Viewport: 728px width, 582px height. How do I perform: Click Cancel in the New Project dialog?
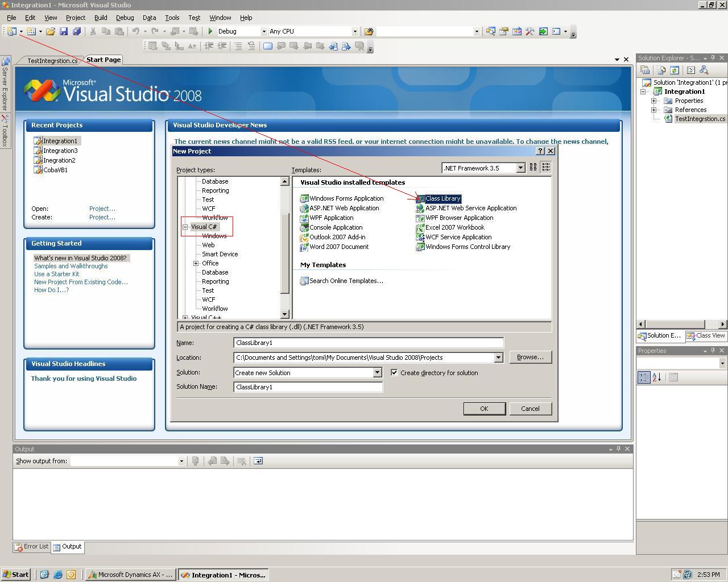(x=530, y=409)
